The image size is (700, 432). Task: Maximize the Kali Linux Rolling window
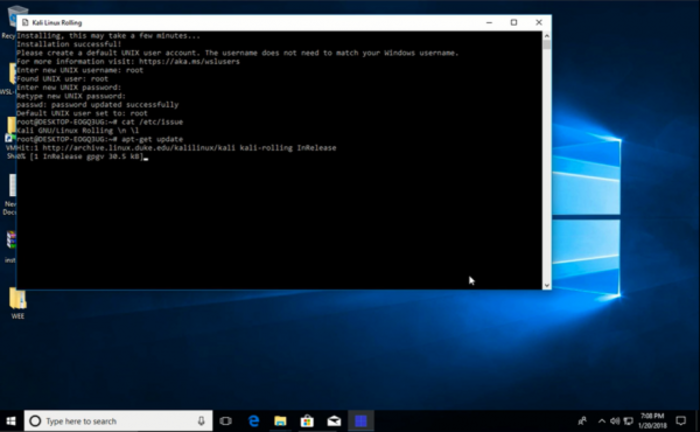514,21
